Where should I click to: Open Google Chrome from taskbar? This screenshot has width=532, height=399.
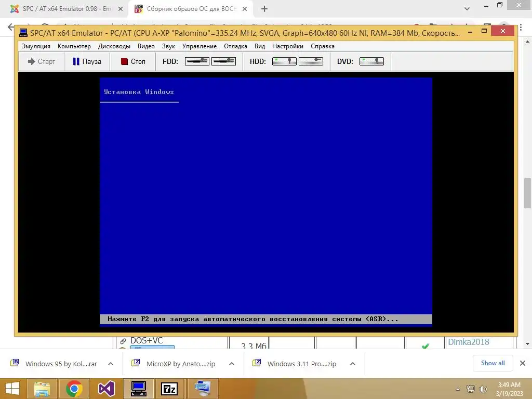click(74, 389)
